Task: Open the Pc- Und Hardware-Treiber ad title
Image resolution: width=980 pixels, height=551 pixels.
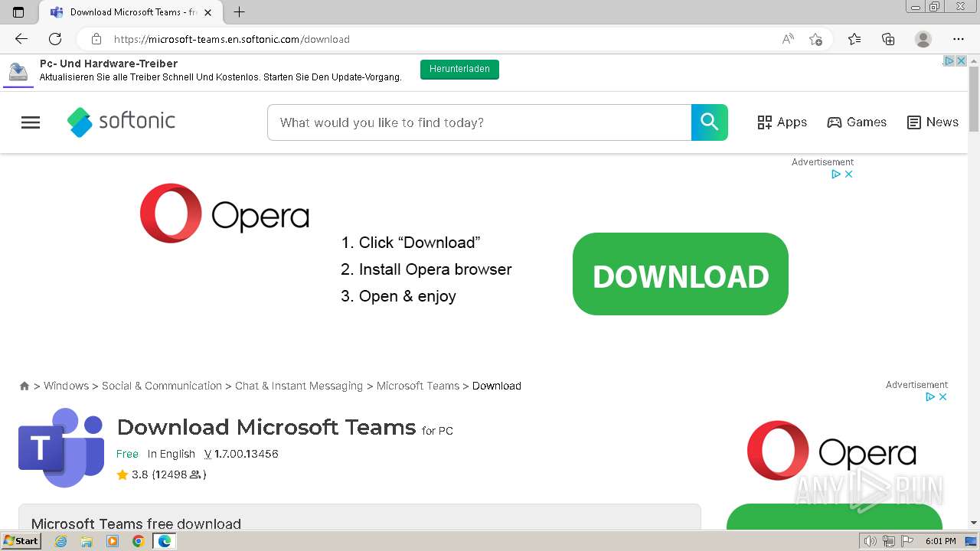Action: tap(109, 64)
